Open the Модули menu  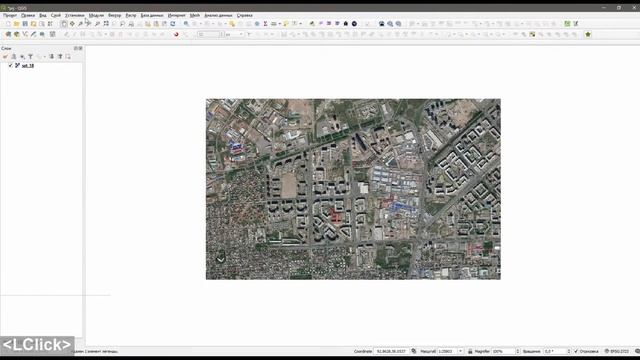tap(96, 16)
